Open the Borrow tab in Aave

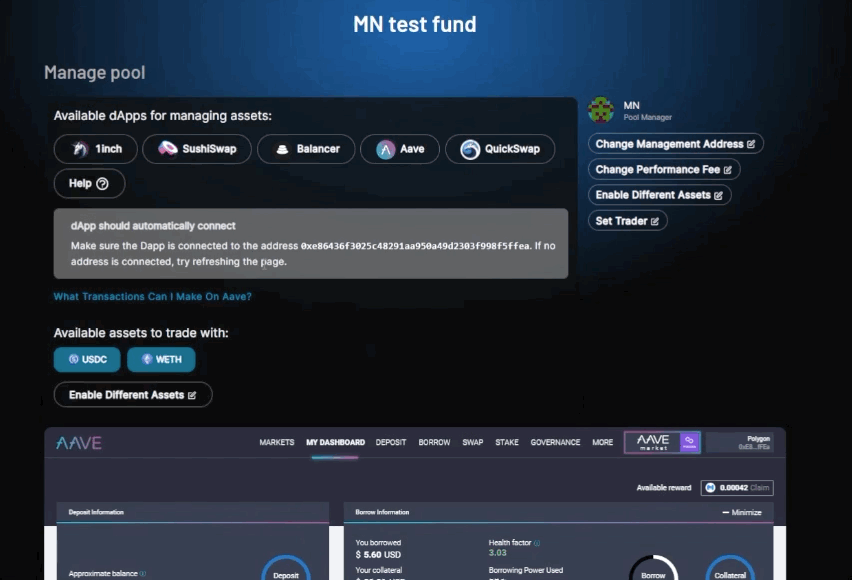click(x=434, y=442)
